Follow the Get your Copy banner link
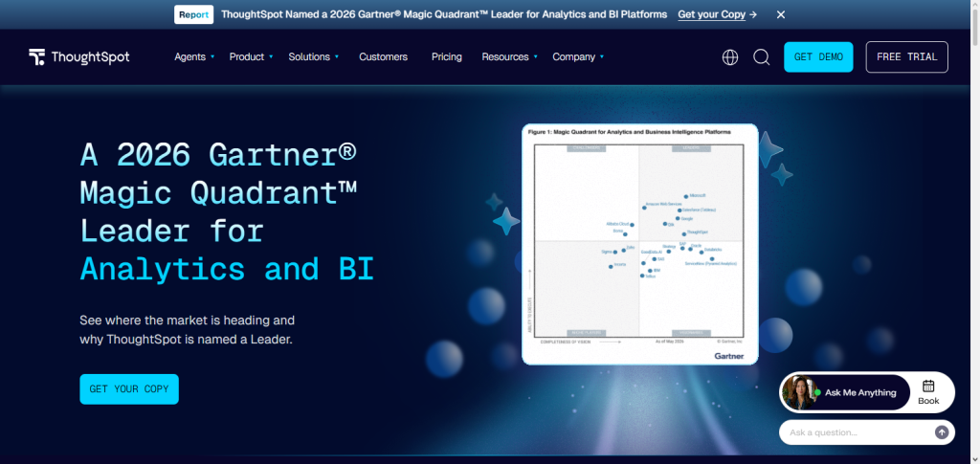Image resolution: width=980 pixels, height=464 pixels. click(x=718, y=14)
